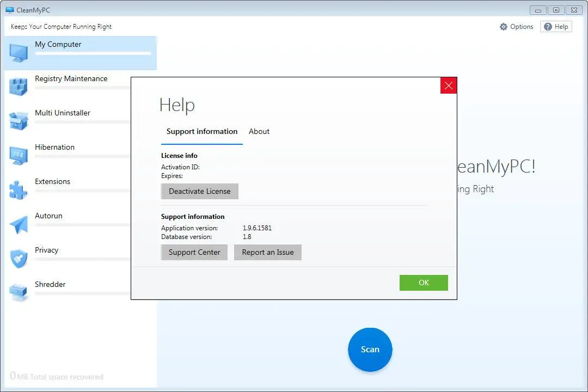Click the Registry Maintenance cubes icon
The width and height of the screenshot is (588, 392).
click(19, 87)
